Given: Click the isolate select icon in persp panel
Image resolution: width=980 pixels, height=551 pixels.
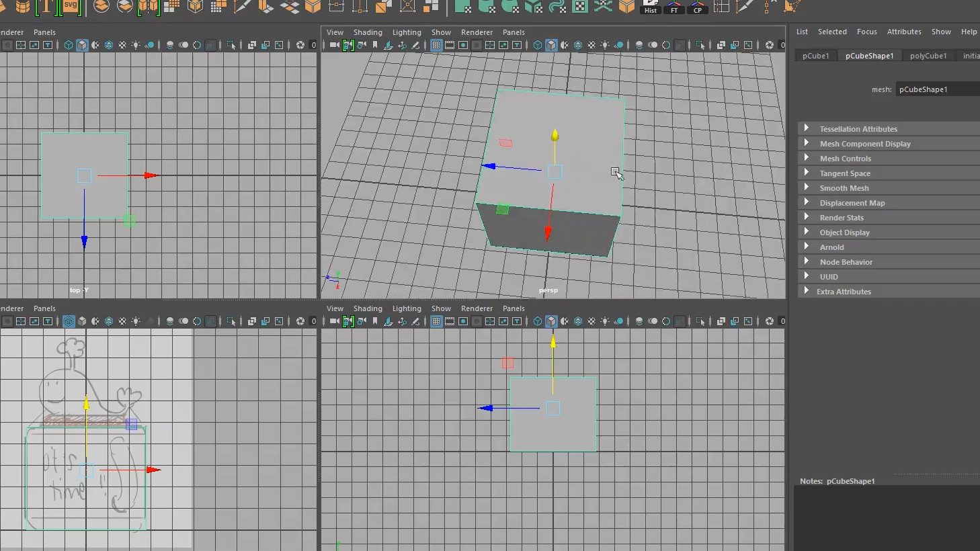Looking at the screenshot, I should (700, 45).
